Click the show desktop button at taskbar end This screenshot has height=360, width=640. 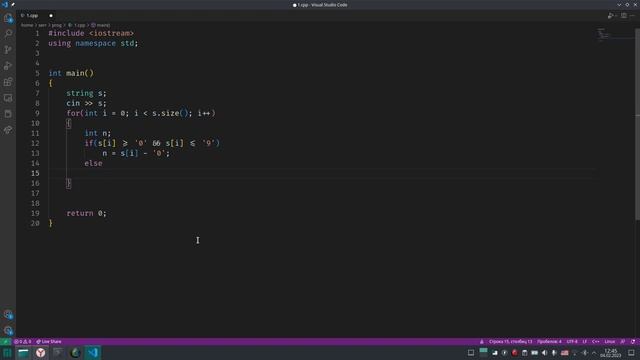click(x=631, y=353)
